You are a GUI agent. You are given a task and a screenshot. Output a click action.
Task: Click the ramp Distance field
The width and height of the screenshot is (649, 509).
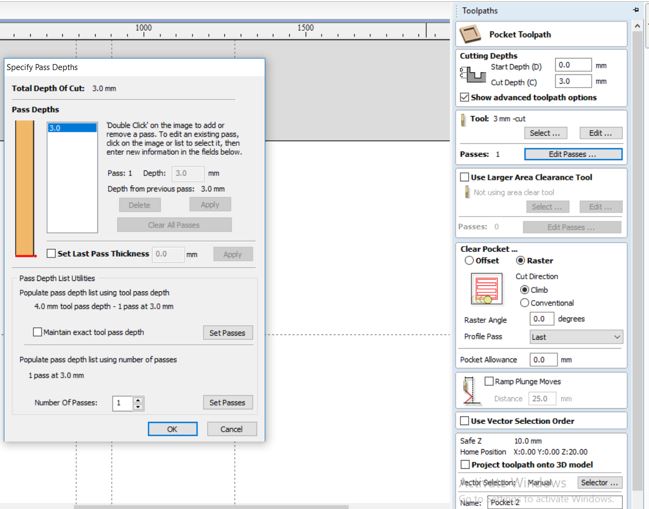(542, 399)
